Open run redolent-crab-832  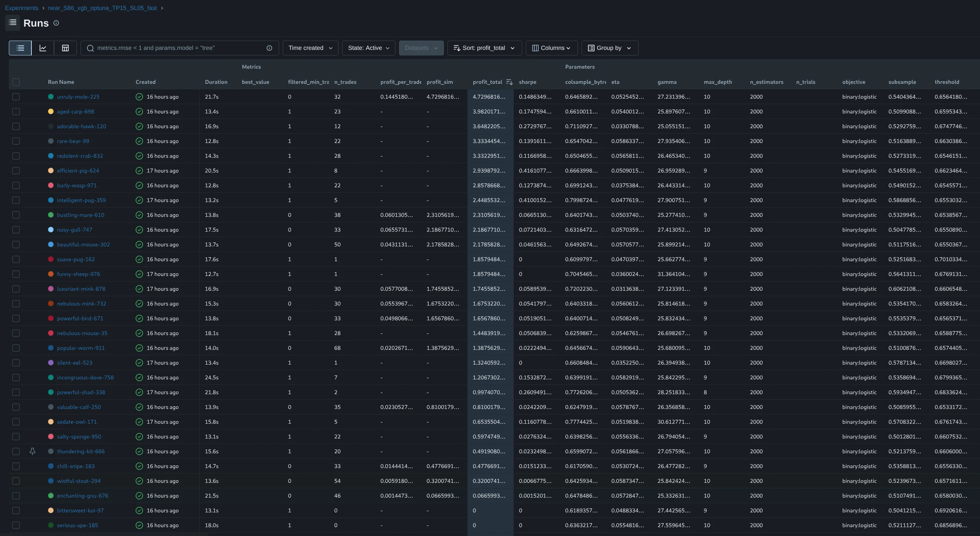(x=80, y=156)
